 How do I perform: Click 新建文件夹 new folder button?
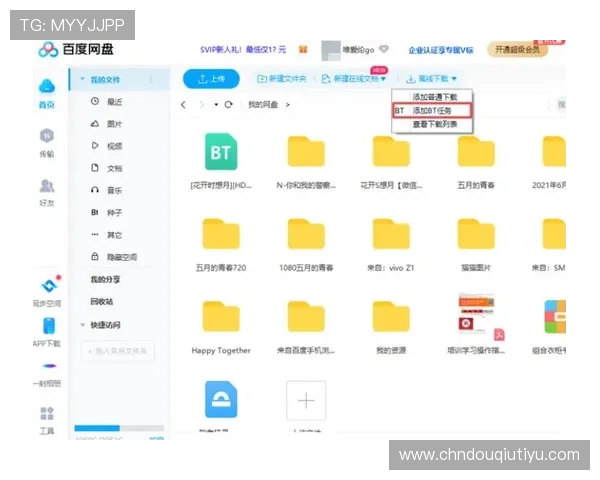tap(282, 79)
